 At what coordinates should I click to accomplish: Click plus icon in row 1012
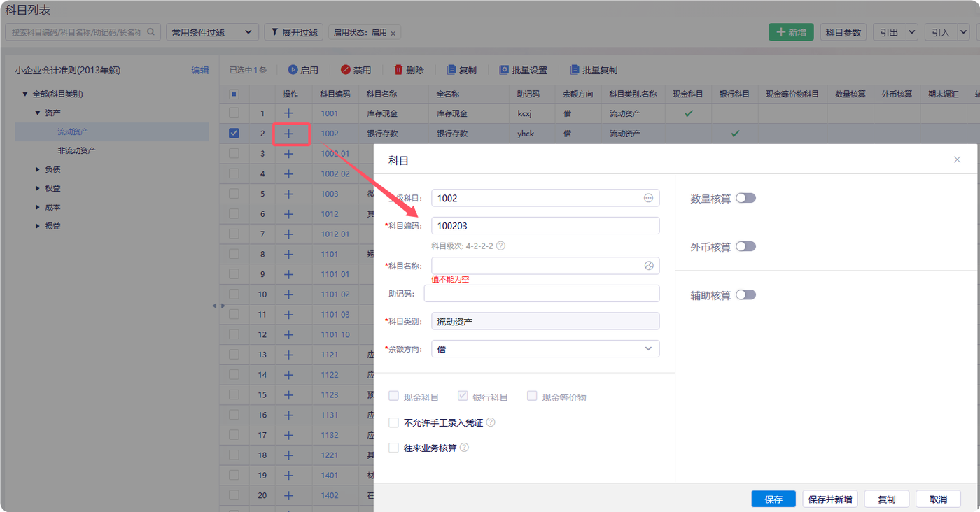tap(288, 214)
